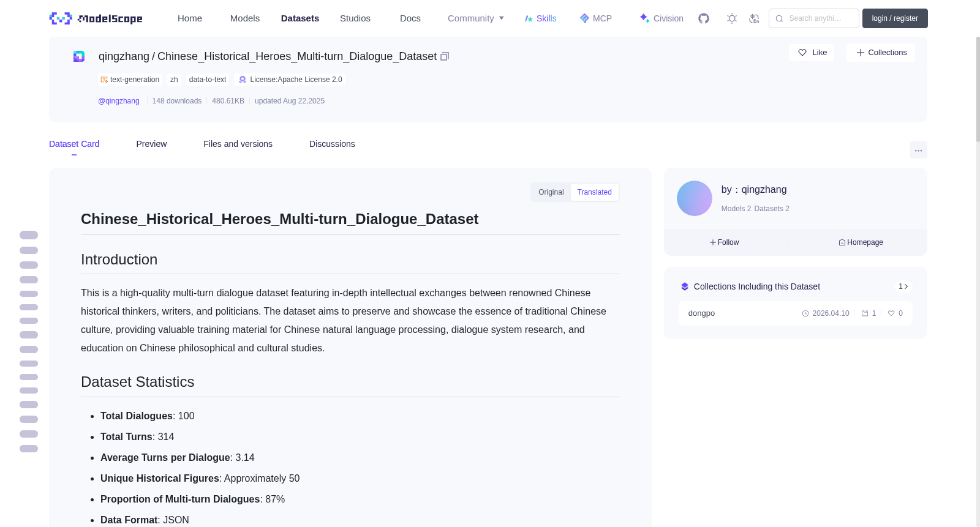Image resolution: width=980 pixels, height=527 pixels.
Task: Click the Introduction heading
Action: [x=119, y=260]
